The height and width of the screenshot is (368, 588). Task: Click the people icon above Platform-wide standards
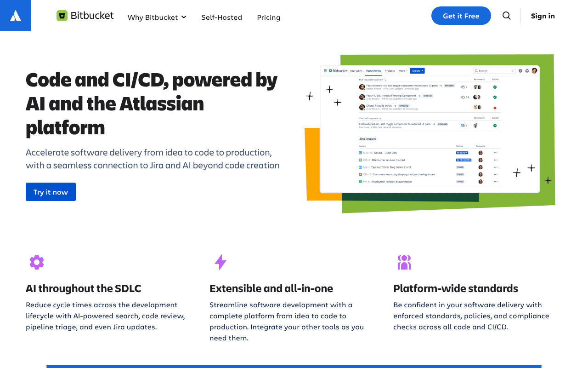coord(404,262)
